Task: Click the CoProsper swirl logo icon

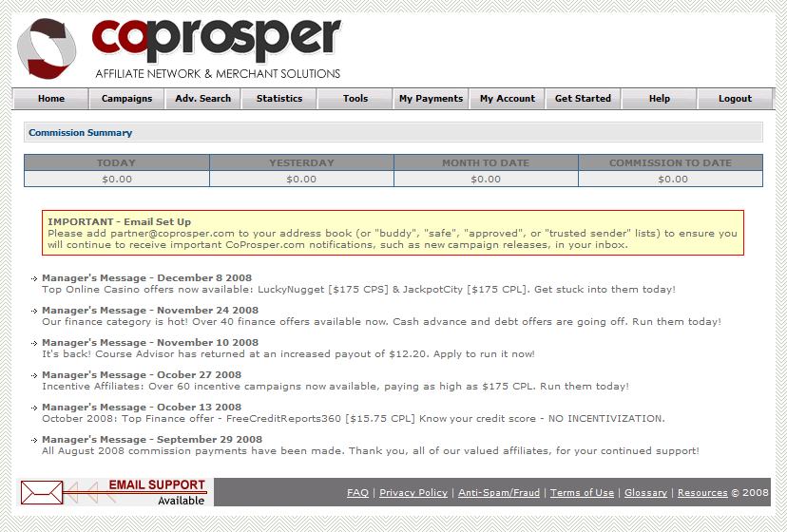Action: click(47, 48)
